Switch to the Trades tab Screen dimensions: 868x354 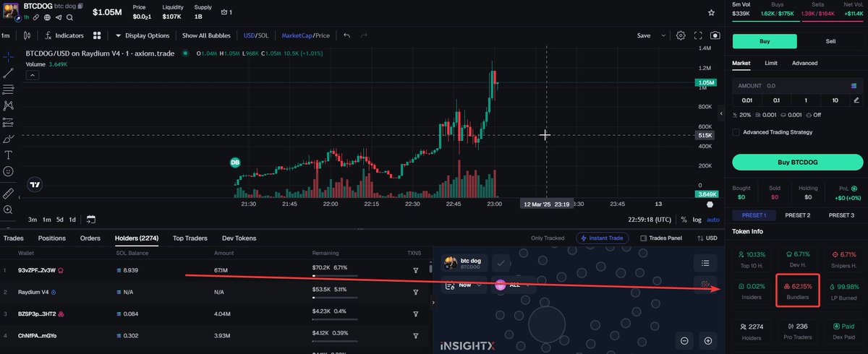point(14,238)
